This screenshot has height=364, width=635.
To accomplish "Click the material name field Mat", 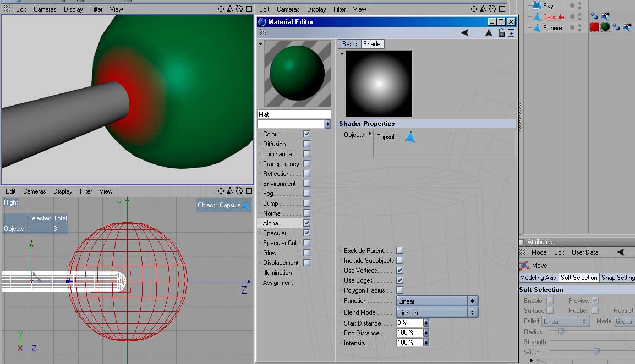I will [x=294, y=114].
